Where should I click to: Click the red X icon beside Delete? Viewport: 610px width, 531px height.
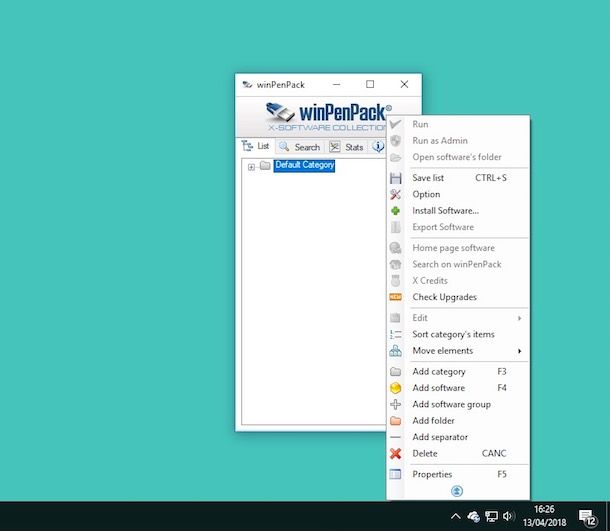click(395, 454)
